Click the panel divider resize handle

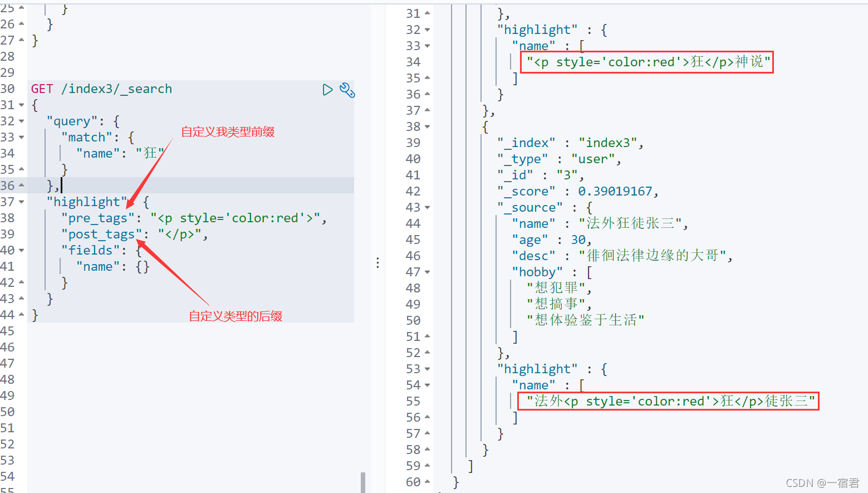coord(377,263)
